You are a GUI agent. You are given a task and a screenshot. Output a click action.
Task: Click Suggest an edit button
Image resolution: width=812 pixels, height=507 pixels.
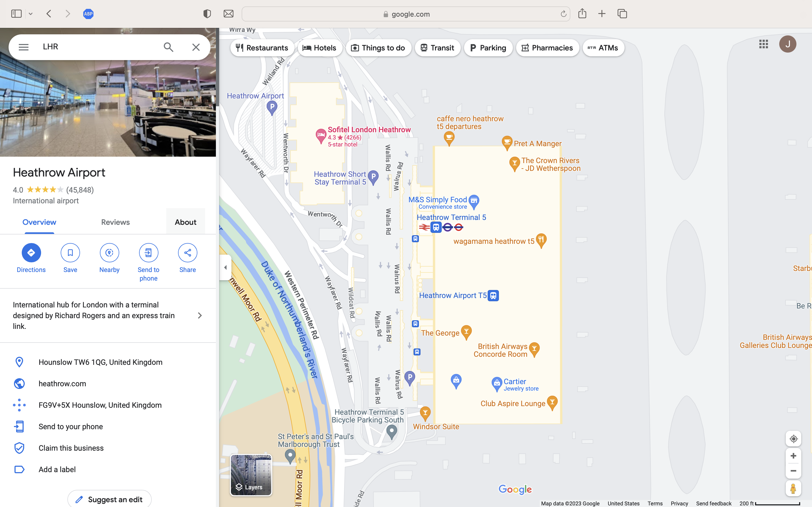click(x=109, y=499)
